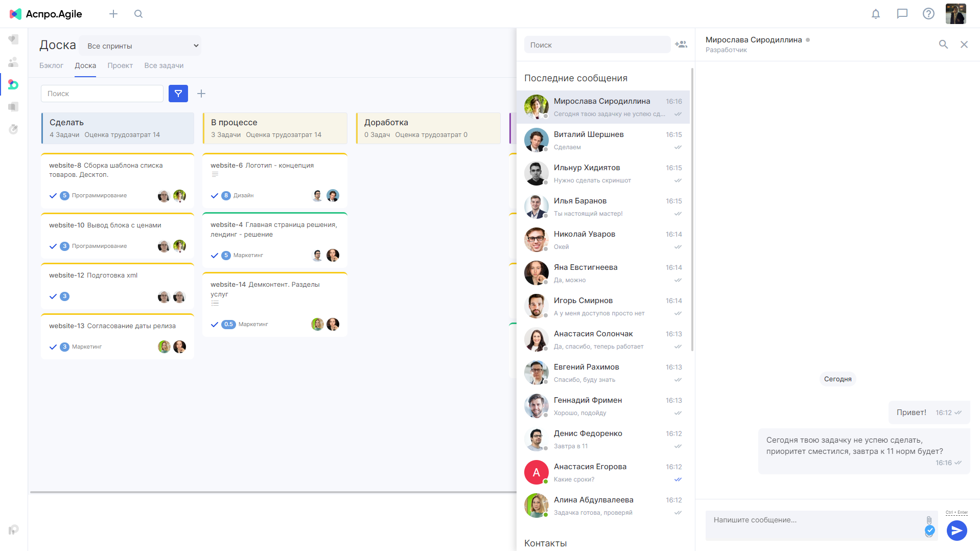Click the attach file paperclip icon
The height and width of the screenshot is (551, 980).
click(x=929, y=520)
